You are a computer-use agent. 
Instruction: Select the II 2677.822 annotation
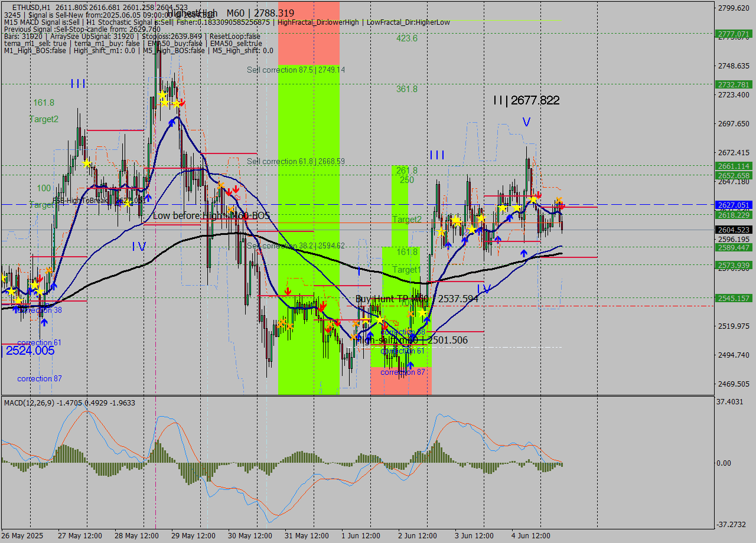coord(526,100)
